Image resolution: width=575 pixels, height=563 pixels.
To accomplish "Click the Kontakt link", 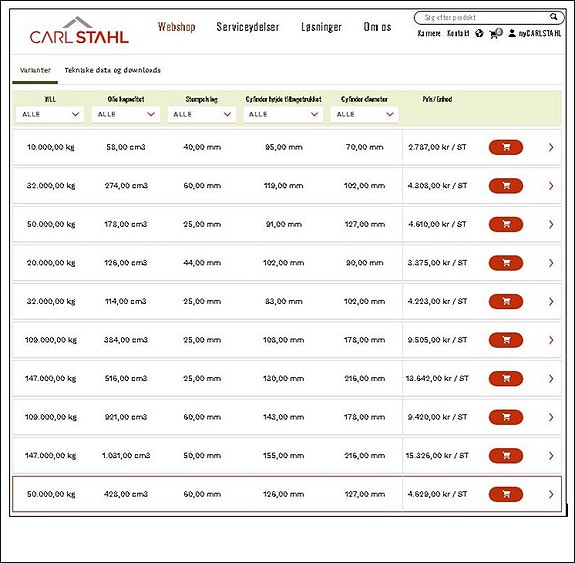I will pos(458,33).
